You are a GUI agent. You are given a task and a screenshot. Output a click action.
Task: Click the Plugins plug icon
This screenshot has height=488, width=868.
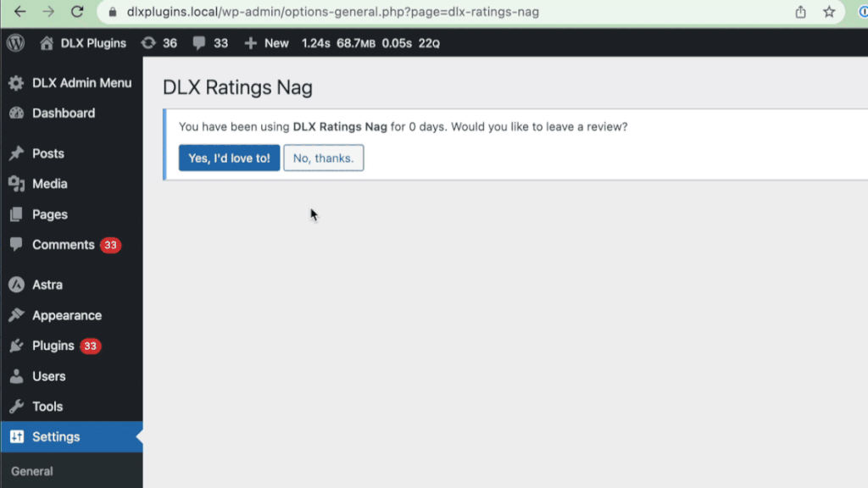16,346
